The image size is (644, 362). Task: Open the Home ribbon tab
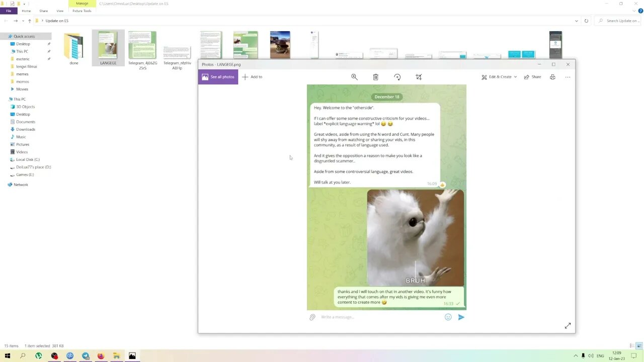pos(26,11)
